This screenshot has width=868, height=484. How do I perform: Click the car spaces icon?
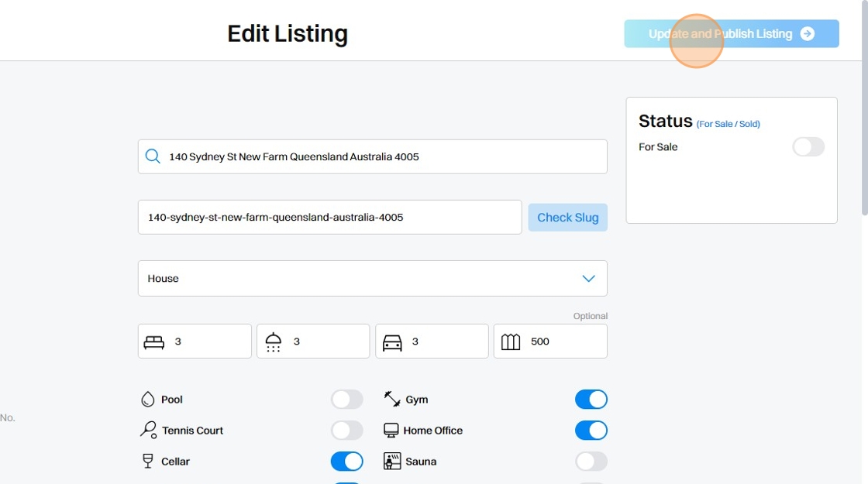392,342
